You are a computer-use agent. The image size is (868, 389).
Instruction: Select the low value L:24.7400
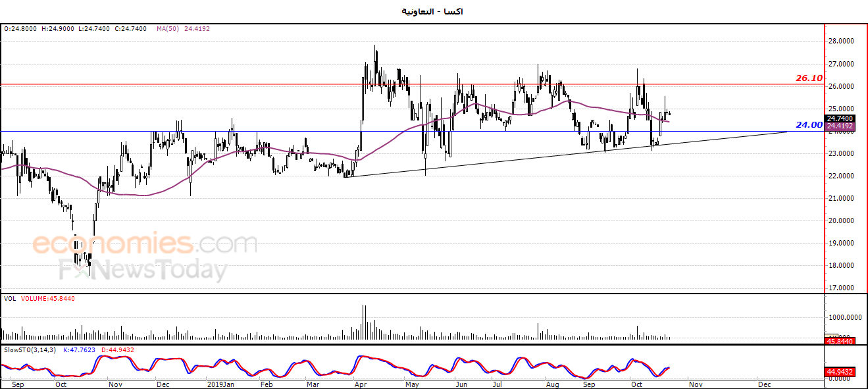coord(93,29)
